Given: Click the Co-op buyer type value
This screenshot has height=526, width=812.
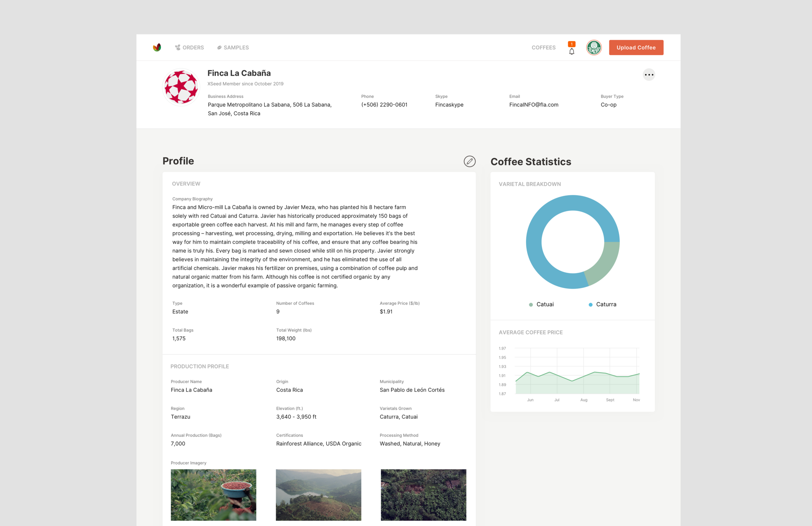Looking at the screenshot, I should [609, 104].
